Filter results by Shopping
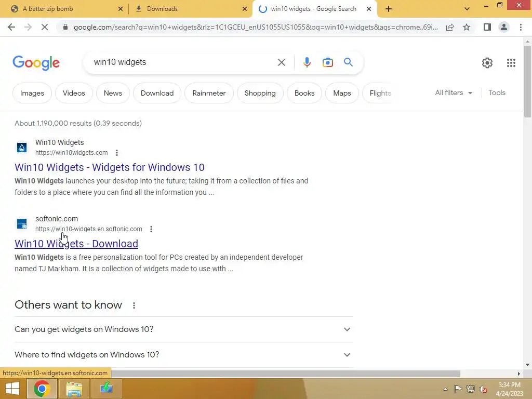This screenshot has height=399, width=532. [x=260, y=93]
